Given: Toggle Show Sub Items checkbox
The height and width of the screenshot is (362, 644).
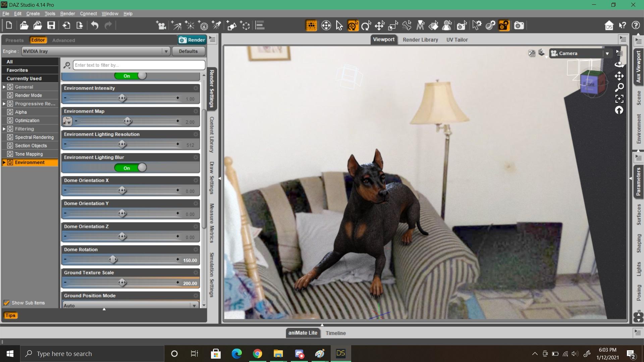Looking at the screenshot, I should coord(6,303).
